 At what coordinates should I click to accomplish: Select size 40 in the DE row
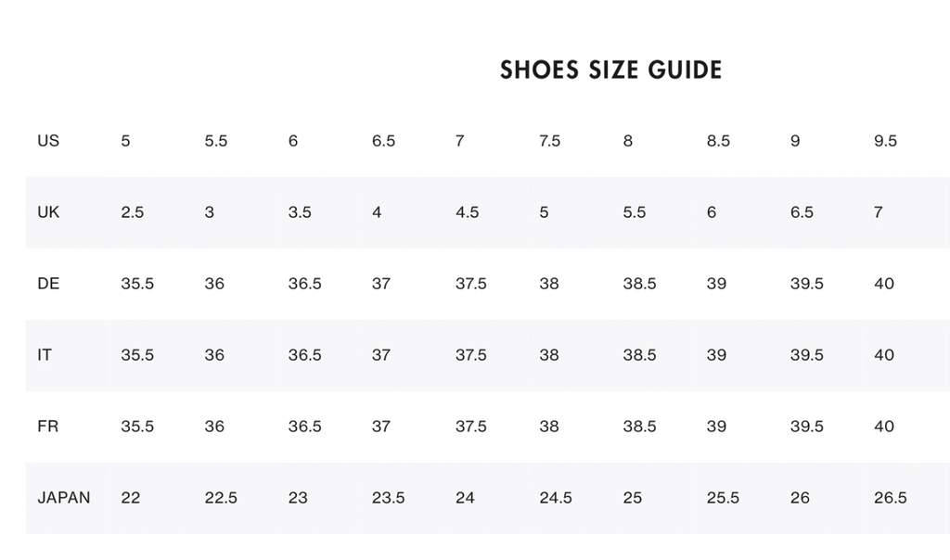(883, 284)
